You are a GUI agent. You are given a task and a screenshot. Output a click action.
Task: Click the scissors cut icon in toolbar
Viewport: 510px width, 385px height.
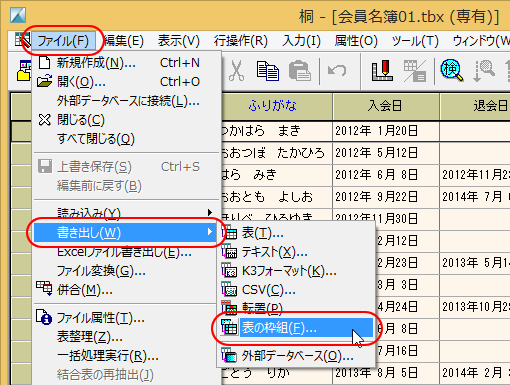point(236,71)
